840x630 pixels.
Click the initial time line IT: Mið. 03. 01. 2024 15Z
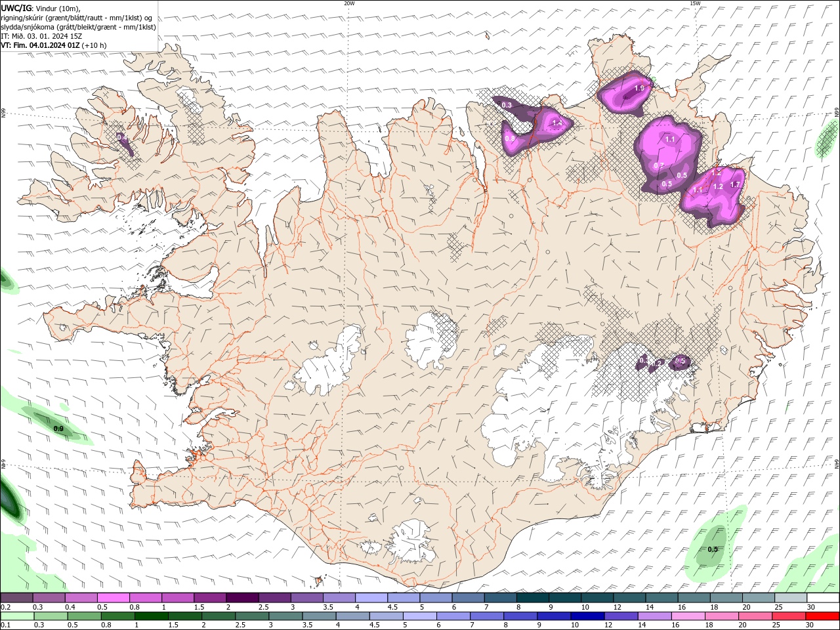click(41, 36)
